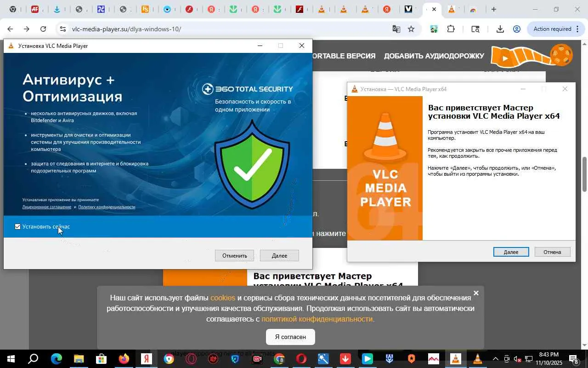Image resolution: width=588 pixels, height=368 pixels.
Task: Open Firefox from taskbar
Action: coord(124,359)
